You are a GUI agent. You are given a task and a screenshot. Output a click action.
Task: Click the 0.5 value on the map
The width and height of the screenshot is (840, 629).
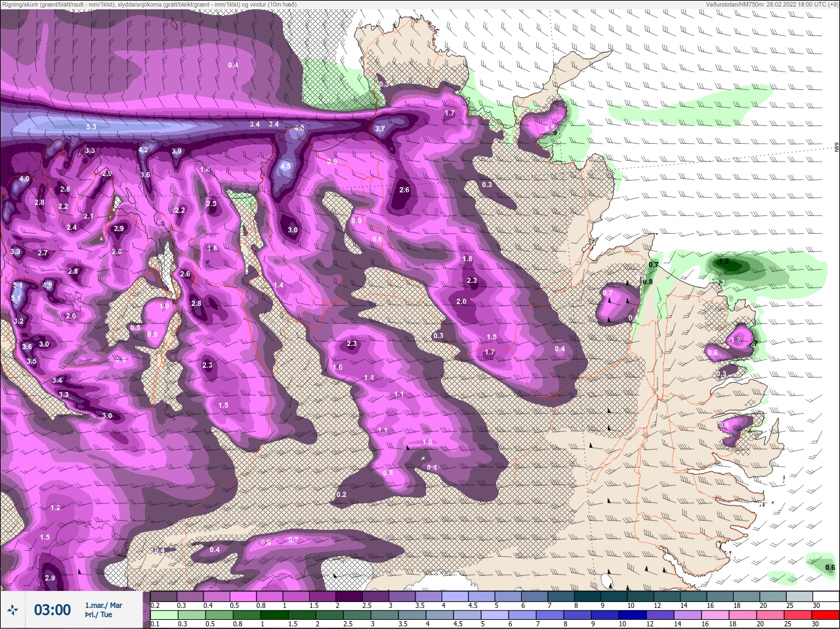coord(135,328)
